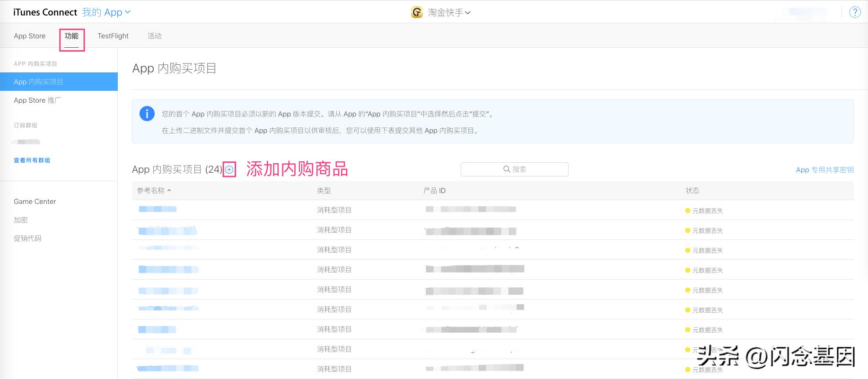This screenshot has height=379, width=868.
Task: Click the 淘金快手 app icon
Action: click(x=417, y=12)
